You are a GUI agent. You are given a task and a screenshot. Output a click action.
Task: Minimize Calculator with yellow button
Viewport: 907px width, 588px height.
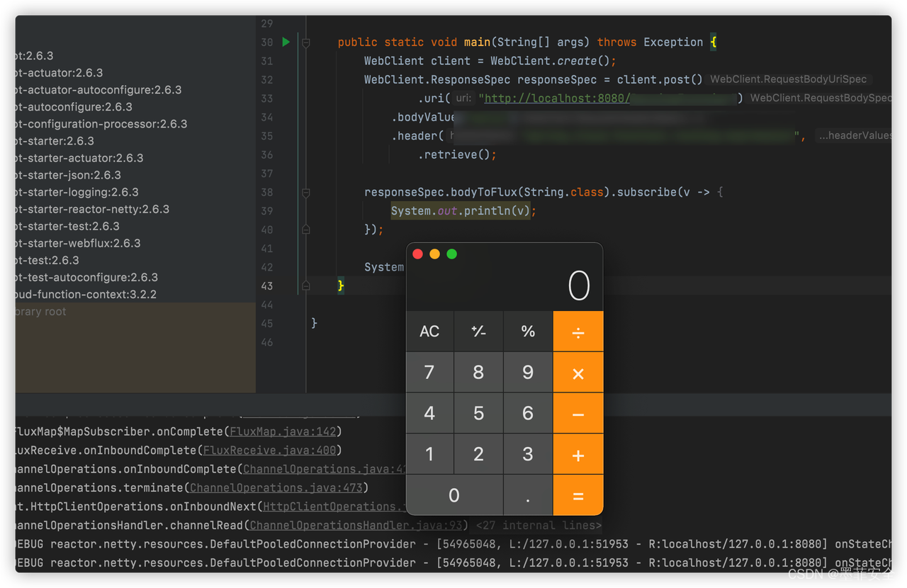coord(435,254)
